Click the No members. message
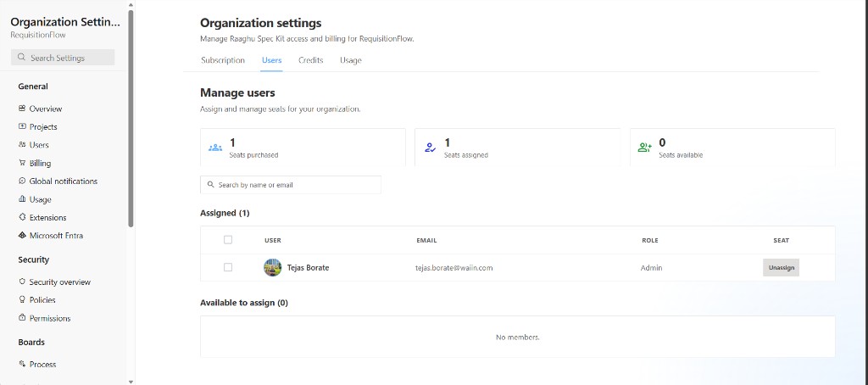The image size is (868, 385). pyautogui.click(x=518, y=337)
